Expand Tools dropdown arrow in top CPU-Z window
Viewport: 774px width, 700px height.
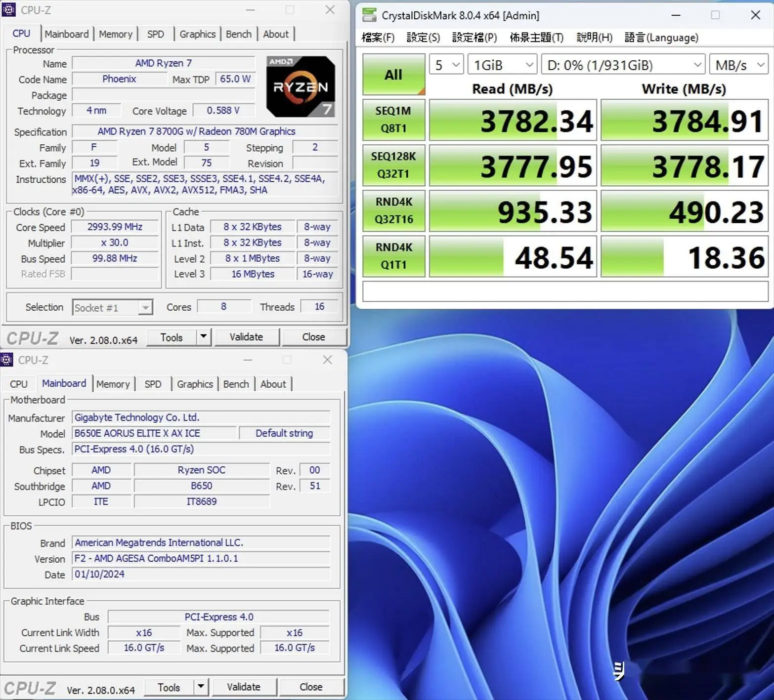(x=203, y=337)
